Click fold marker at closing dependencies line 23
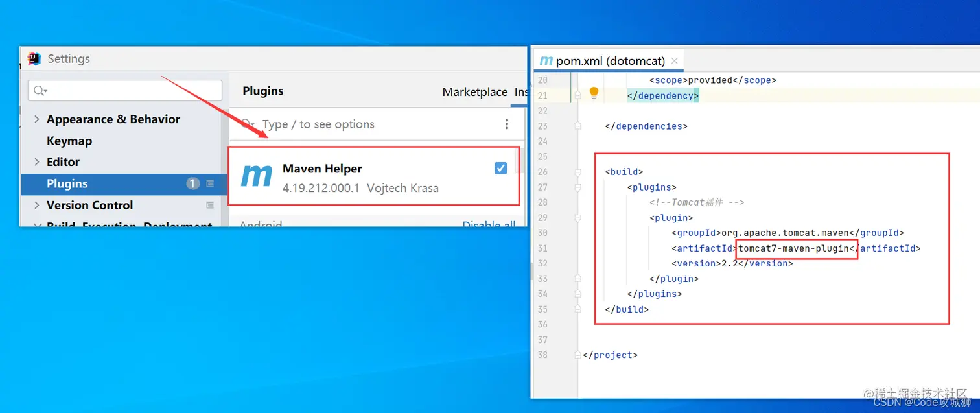This screenshot has height=413, width=980. coord(577,126)
